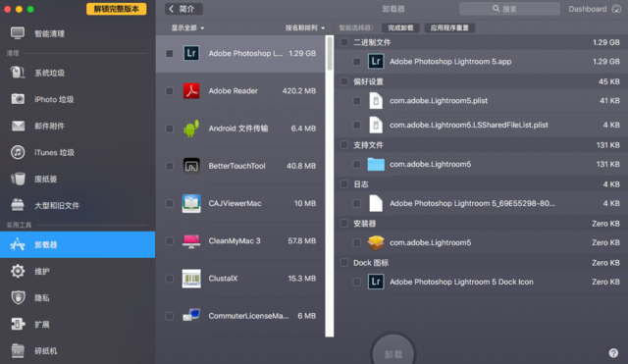The height and width of the screenshot is (364, 628).
Task: Check the 偏好设置 group checkbox
Action: (344, 81)
